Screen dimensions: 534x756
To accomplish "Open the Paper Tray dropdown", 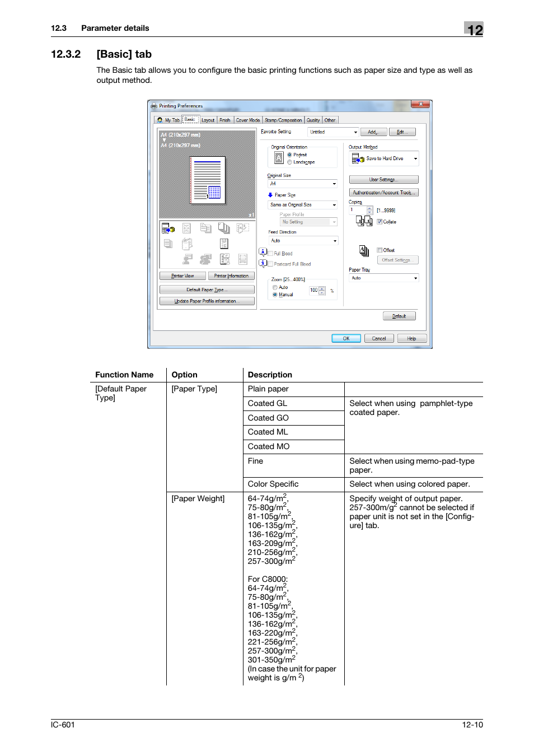I will (x=384, y=278).
